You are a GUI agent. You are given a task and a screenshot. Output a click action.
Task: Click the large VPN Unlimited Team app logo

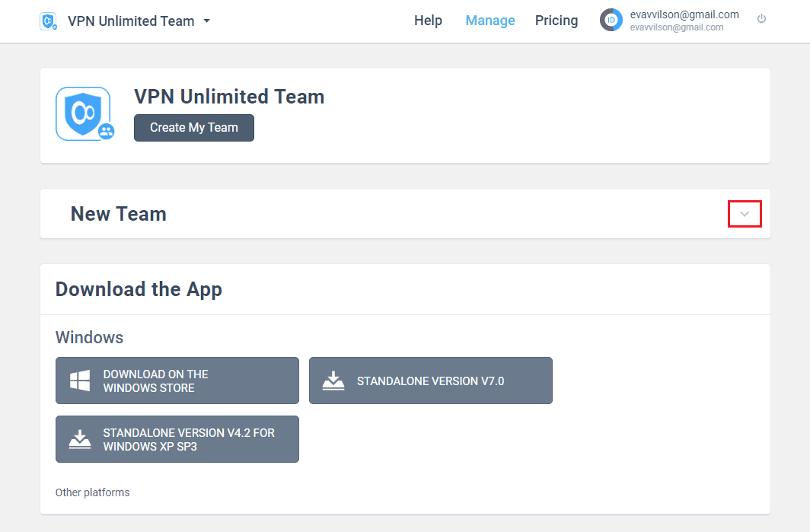(82, 113)
